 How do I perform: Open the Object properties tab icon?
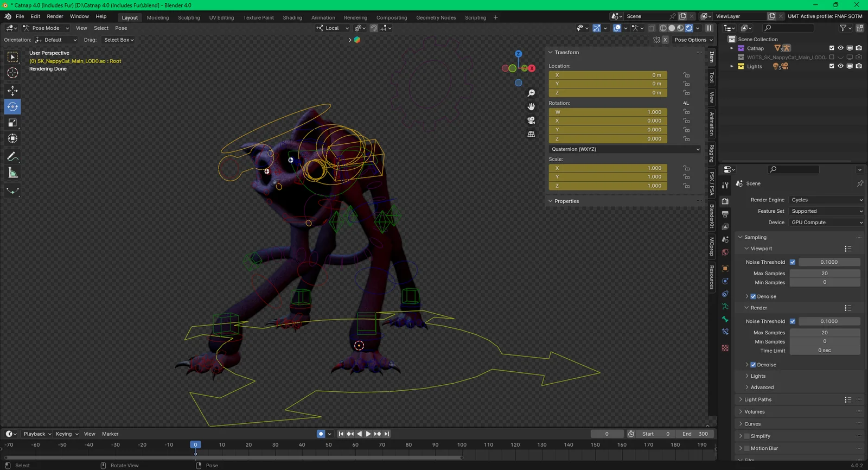pyautogui.click(x=725, y=268)
